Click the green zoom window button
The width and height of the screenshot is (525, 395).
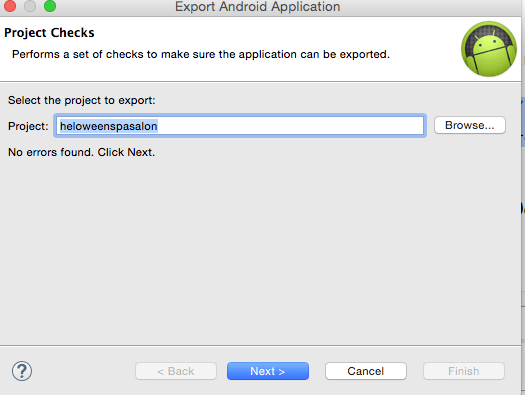tap(50, 6)
